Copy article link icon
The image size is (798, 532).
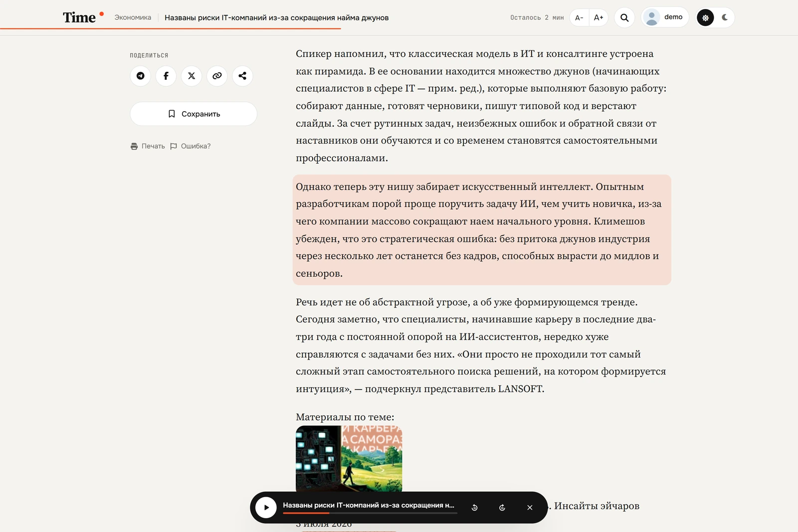[217, 76]
